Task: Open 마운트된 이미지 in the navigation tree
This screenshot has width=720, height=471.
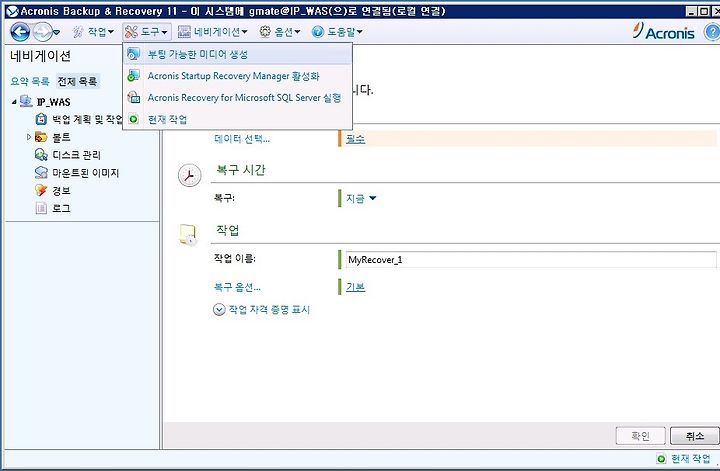Action: (x=85, y=173)
